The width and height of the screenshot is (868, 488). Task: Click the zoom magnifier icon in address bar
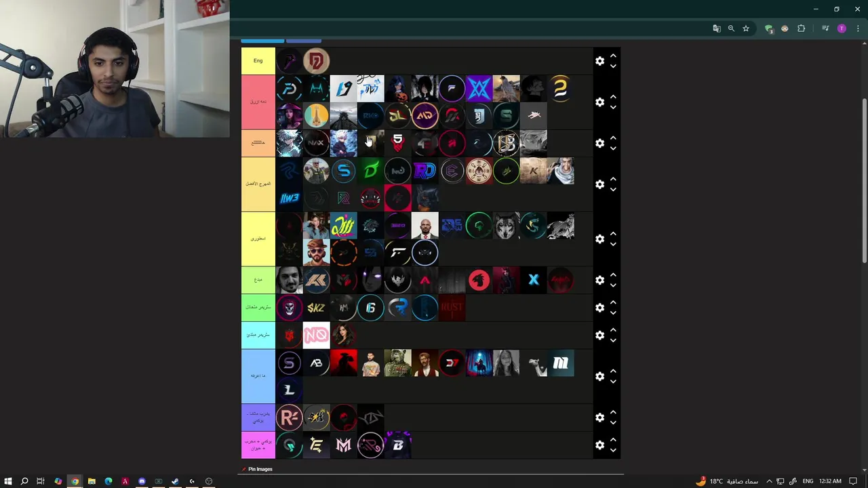tap(731, 28)
